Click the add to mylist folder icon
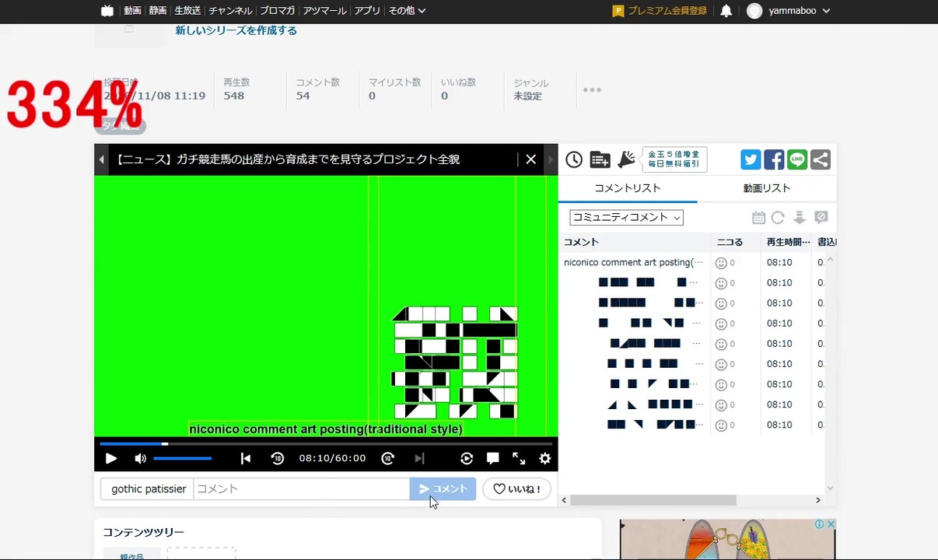 click(600, 159)
